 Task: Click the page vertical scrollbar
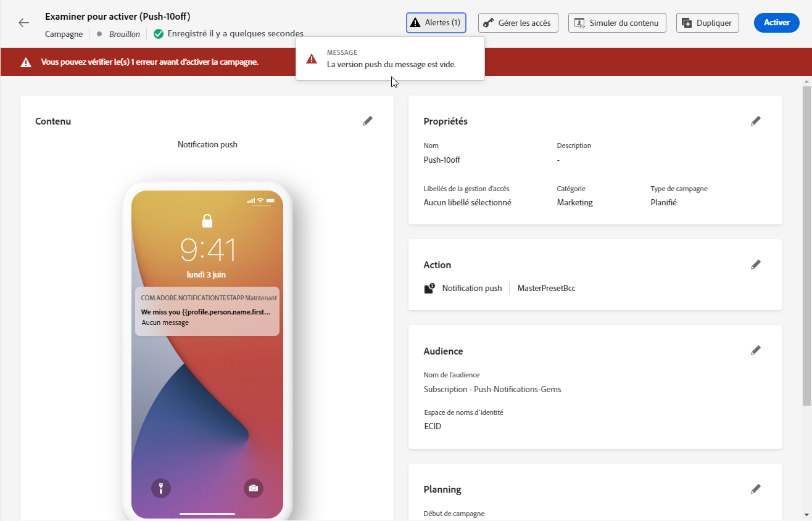coord(806,247)
